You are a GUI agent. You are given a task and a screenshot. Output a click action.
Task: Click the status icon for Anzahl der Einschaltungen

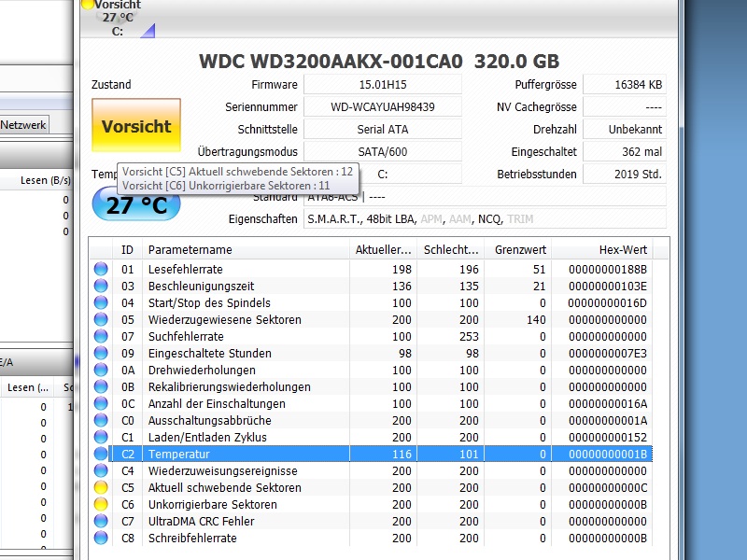(101, 403)
